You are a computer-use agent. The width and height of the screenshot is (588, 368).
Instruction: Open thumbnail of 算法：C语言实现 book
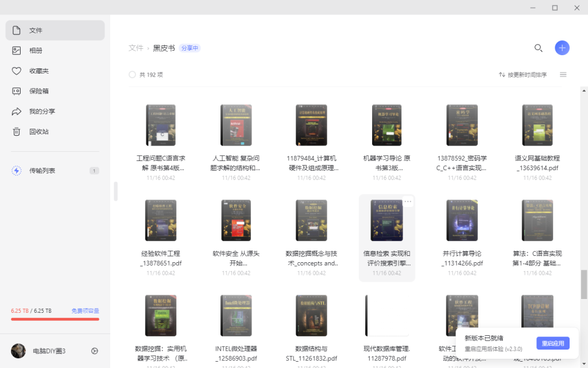tap(537, 220)
